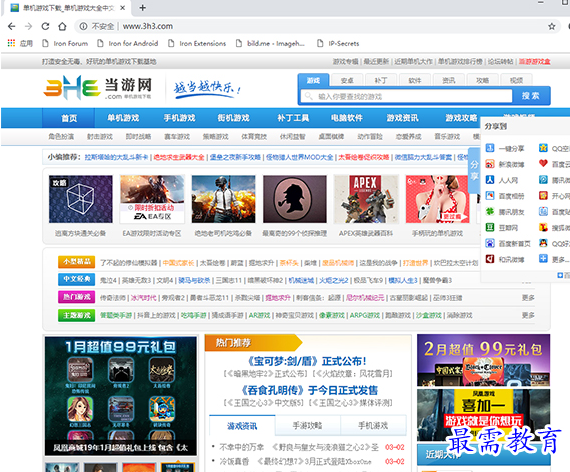This screenshot has height=472, width=570.
Task: Select the 补丁 search tab
Action: point(381,80)
